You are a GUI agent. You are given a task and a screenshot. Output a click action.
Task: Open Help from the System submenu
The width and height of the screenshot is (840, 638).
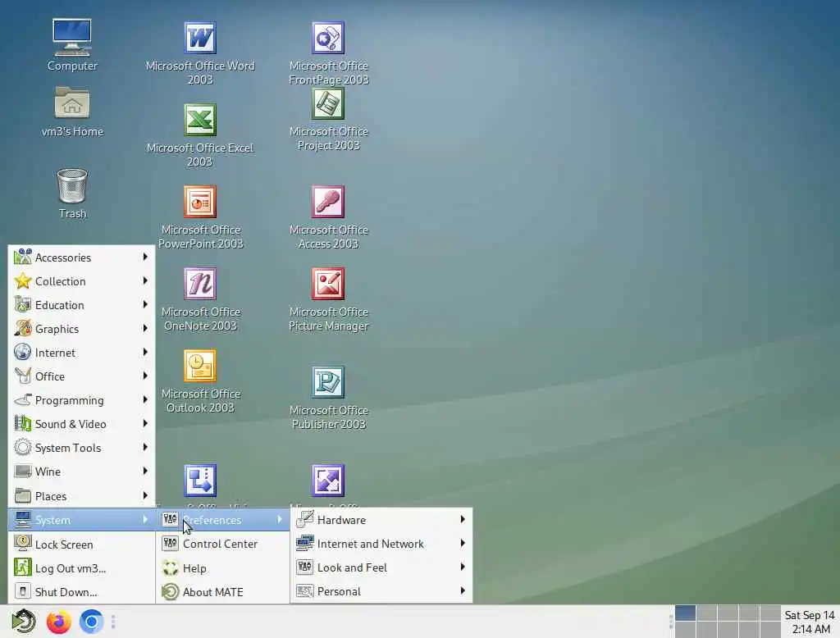coord(222,567)
